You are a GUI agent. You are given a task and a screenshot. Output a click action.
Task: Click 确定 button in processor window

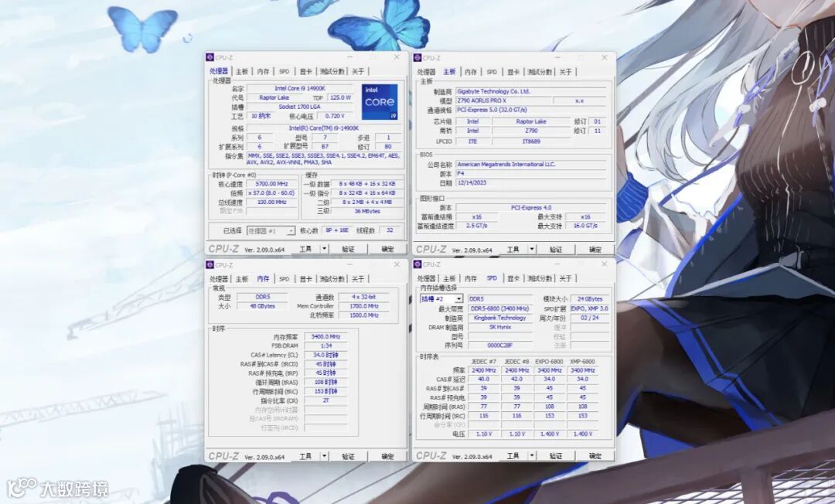click(x=387, y=249)
